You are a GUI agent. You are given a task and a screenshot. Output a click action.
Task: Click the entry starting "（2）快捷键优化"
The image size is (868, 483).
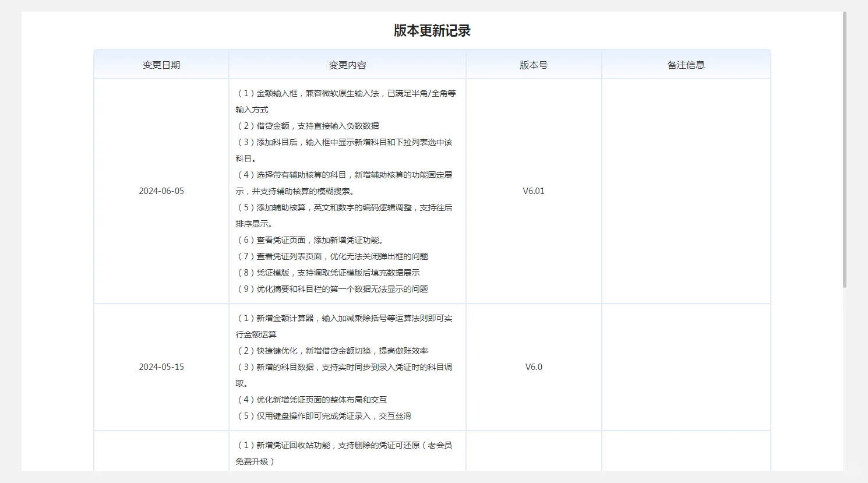point(332,351)
